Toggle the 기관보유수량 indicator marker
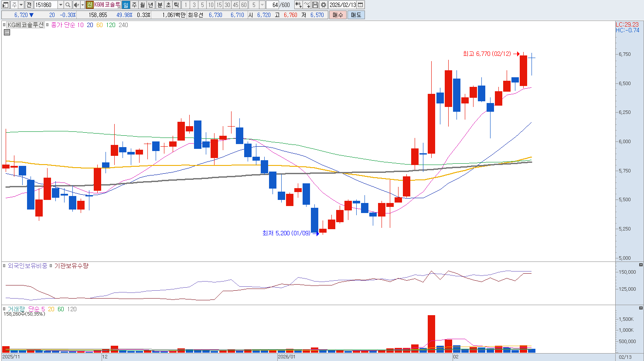The image size is (644, 361). coord(51,265)
